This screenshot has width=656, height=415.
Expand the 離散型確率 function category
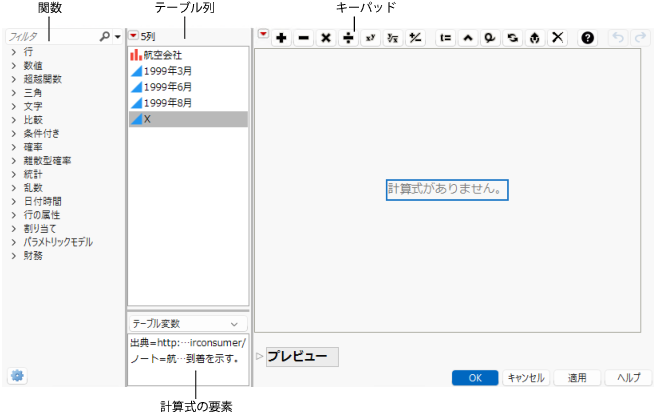pyautogui.click(x=14, y=161)
